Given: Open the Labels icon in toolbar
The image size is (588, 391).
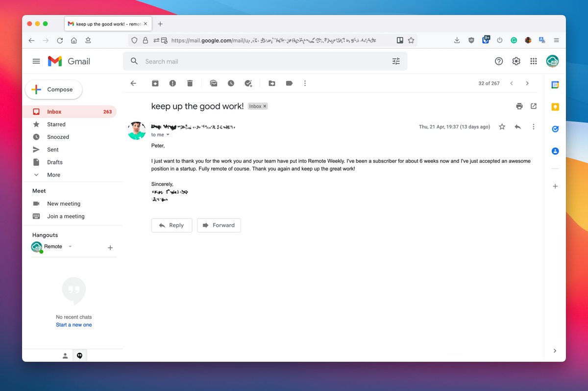Looking at the screenshot, I should point(289,83).
